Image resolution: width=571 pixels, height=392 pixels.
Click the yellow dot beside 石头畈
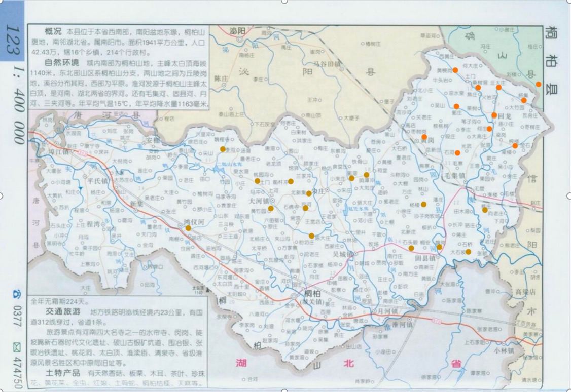point(411,248)
